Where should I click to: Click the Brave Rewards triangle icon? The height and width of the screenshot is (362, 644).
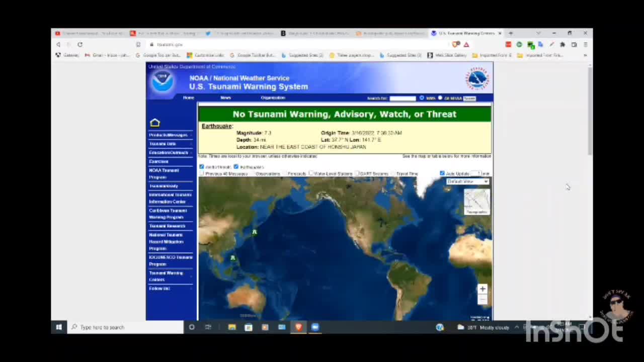(466, 44)
